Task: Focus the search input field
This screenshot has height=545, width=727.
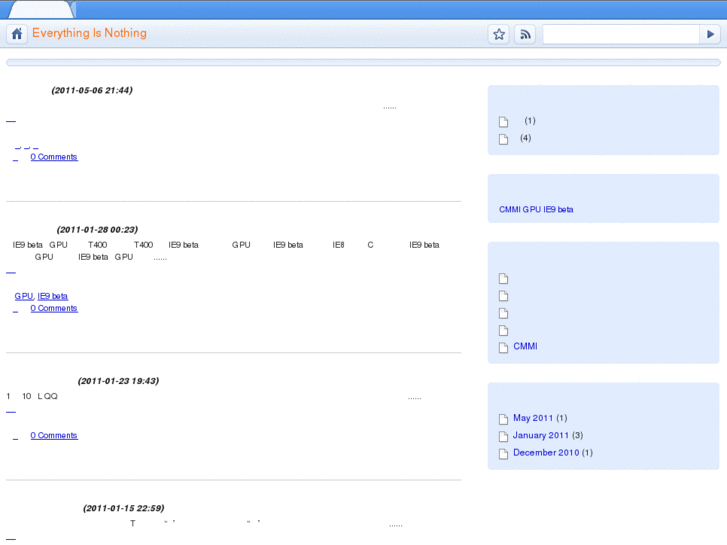Action: 621,34
